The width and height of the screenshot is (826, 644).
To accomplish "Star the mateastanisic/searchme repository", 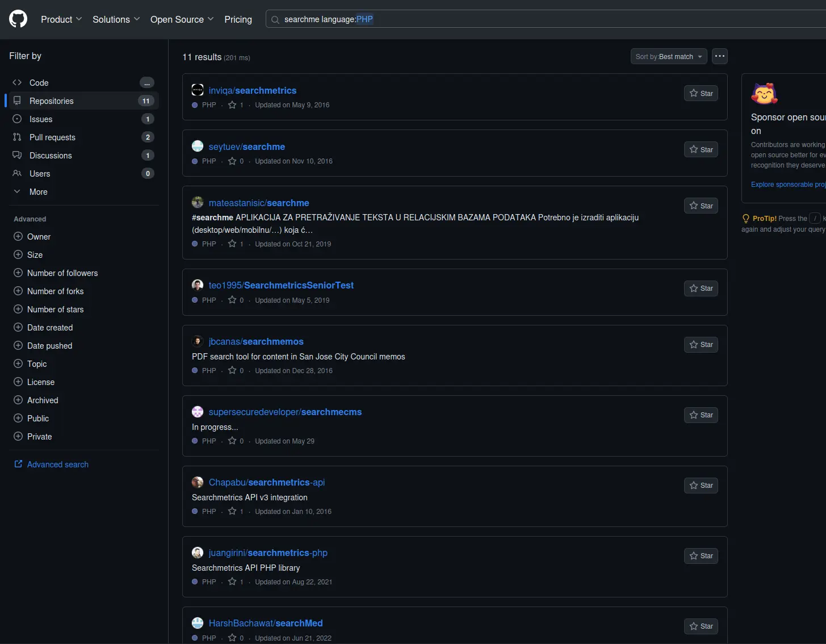I will pos(701,206).
